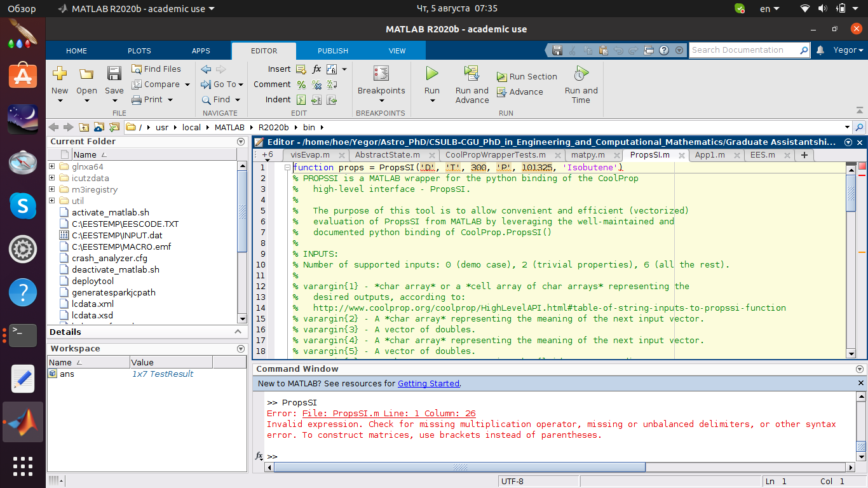Open the Go To dropdown menu
This screenshot has width=868, height=488.
(x=241, y=85)
